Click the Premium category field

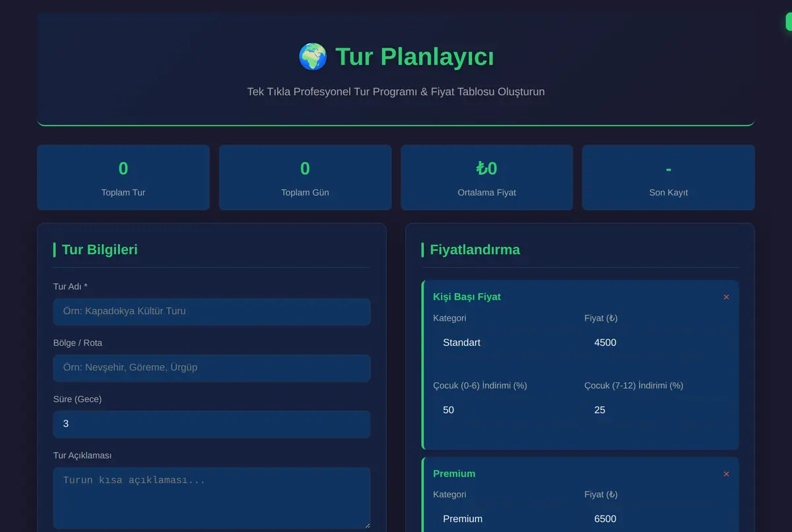504,519
